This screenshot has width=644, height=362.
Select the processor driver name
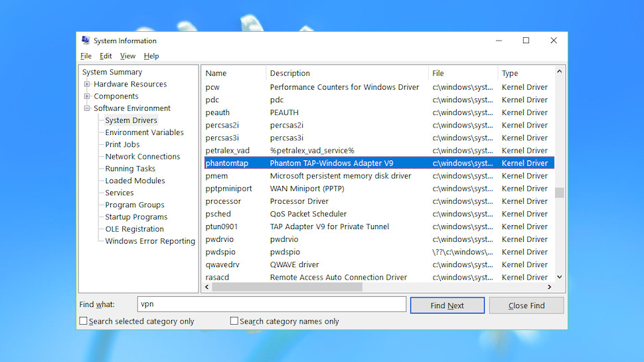[x=224, y=201]
